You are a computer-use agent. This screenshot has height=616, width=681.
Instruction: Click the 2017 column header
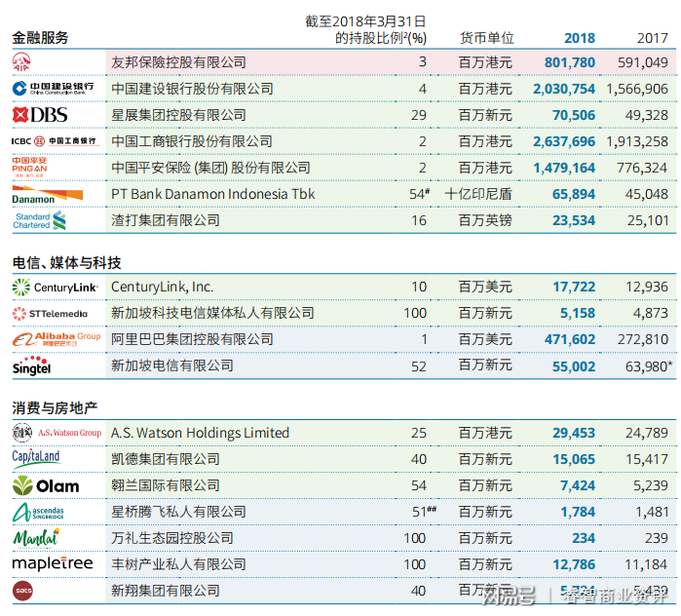click(653, 38)
